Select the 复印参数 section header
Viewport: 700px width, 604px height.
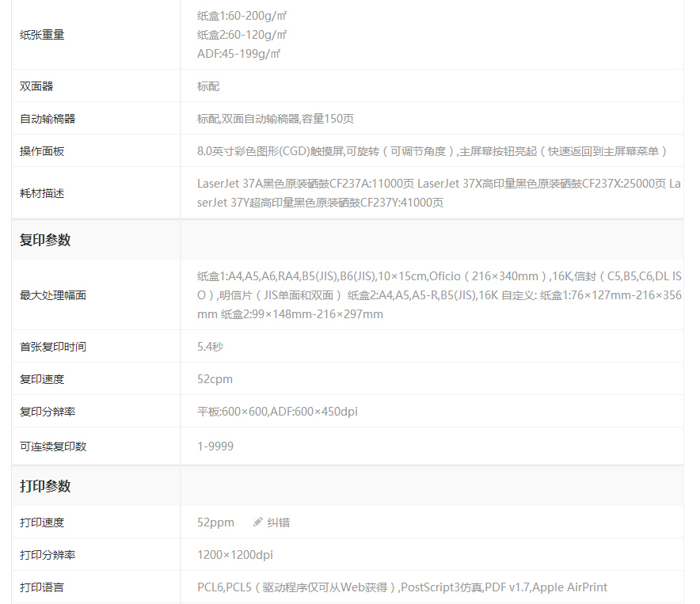tap(45, 240)
